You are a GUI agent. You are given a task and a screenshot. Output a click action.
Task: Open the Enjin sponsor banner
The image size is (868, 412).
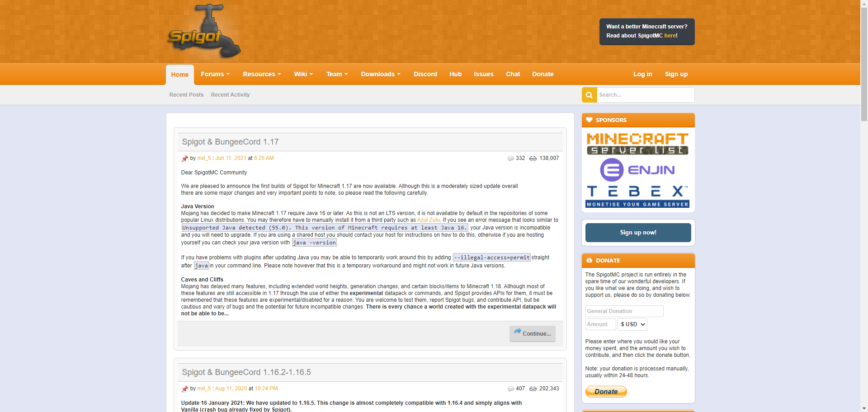637,170
